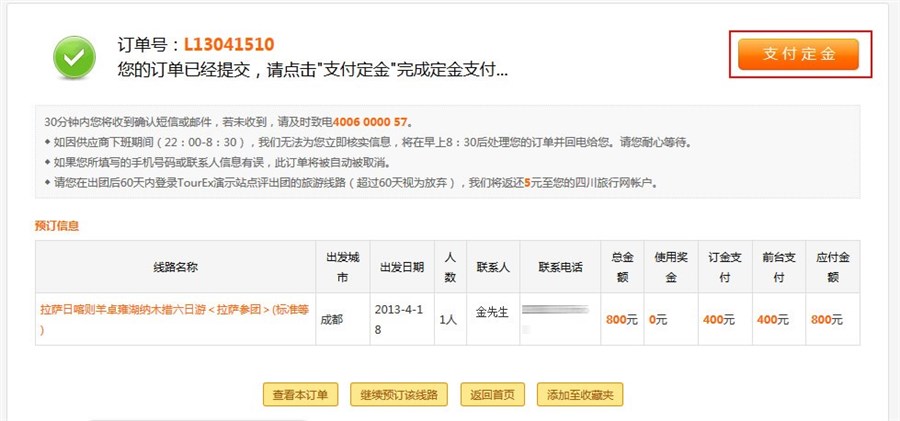Click the hotline number 4006 0000 57

click(x=370, y=122)
